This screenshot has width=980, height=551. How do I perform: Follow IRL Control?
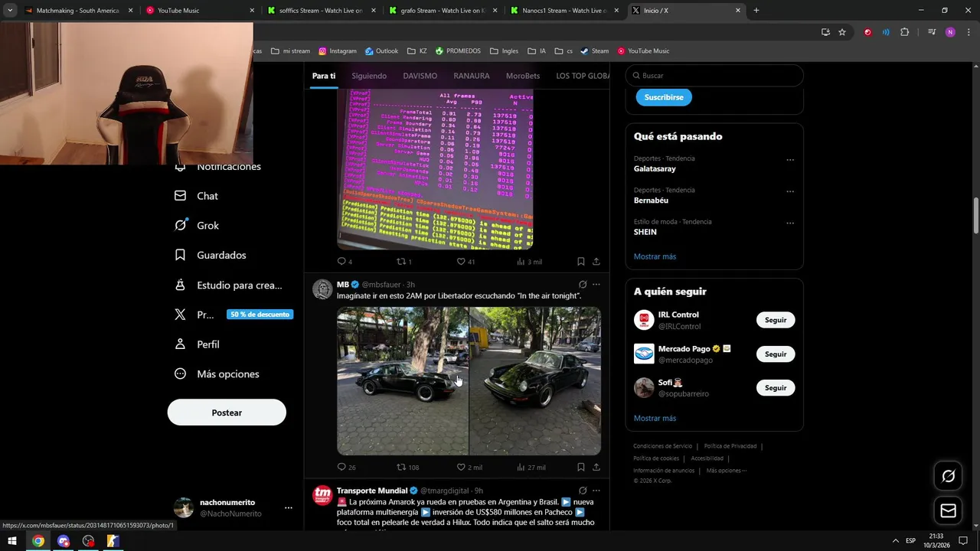776,320
